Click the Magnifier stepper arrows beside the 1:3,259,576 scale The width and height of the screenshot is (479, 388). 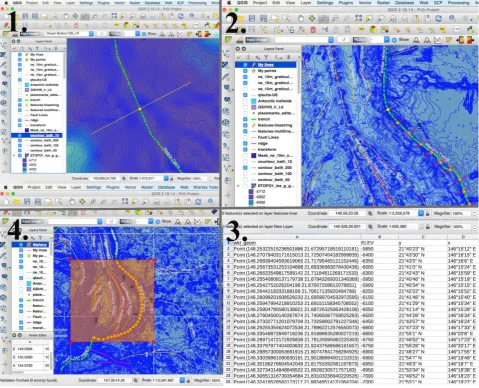click(474, 213)
